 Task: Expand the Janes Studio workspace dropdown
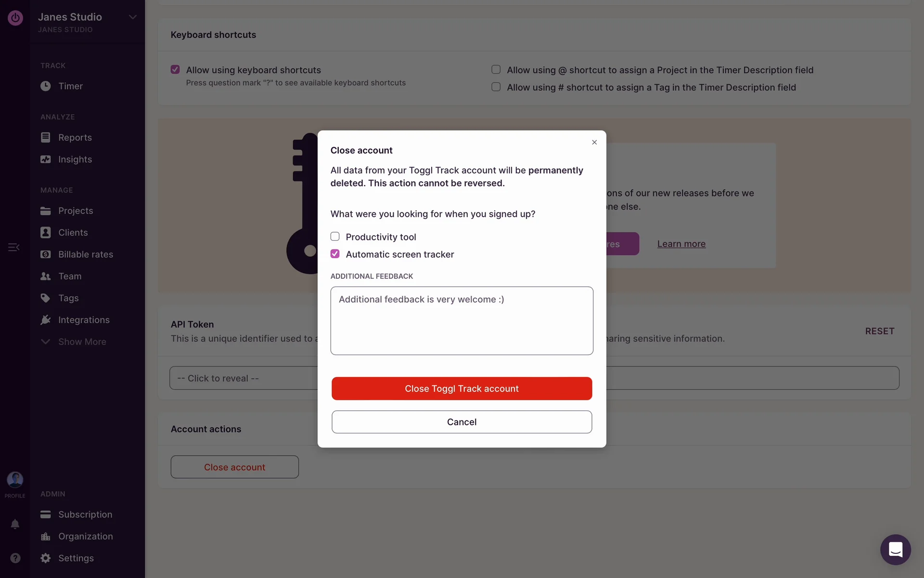132,17
